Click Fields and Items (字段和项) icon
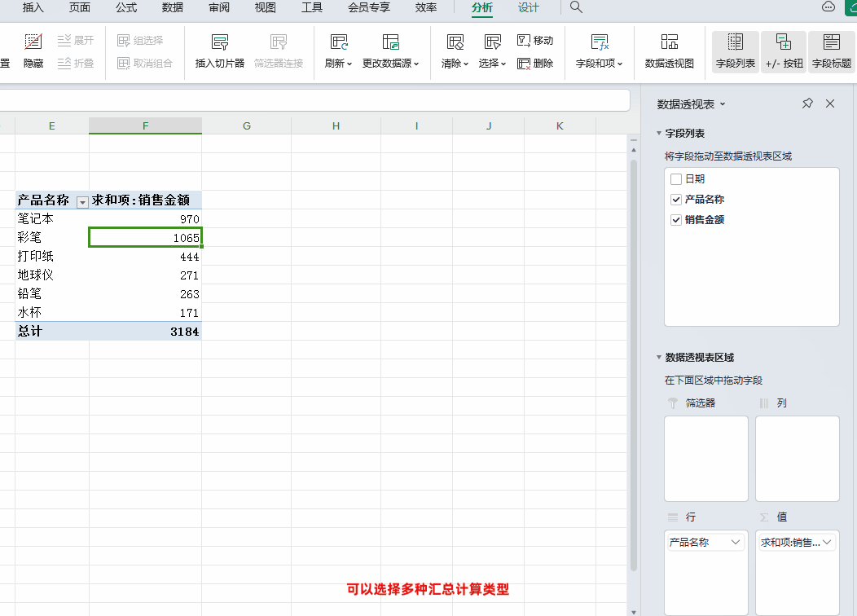Image resolution: width=857 pixels, height=616 pixels. pyautogui.click(x=600, y=42)
